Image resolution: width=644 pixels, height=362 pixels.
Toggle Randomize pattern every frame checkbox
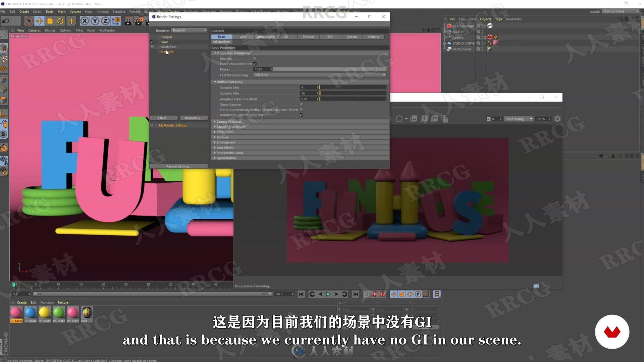301,115
